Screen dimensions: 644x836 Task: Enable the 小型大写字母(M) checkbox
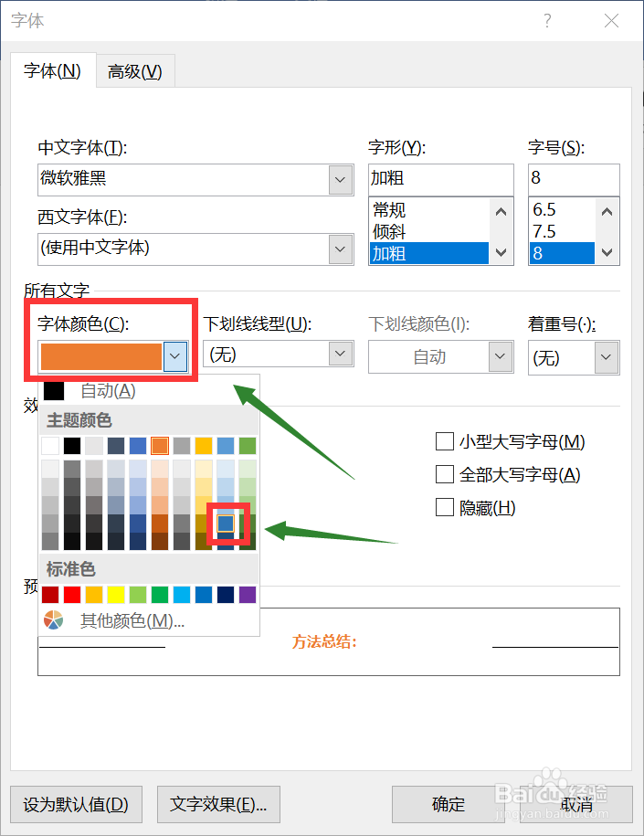point(445,441)
